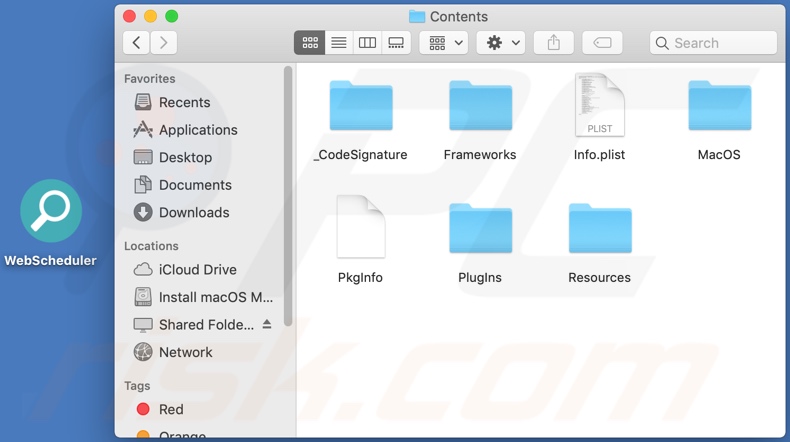Maximize the Contents window with green button
790x442 pixels.
(172, 17)
